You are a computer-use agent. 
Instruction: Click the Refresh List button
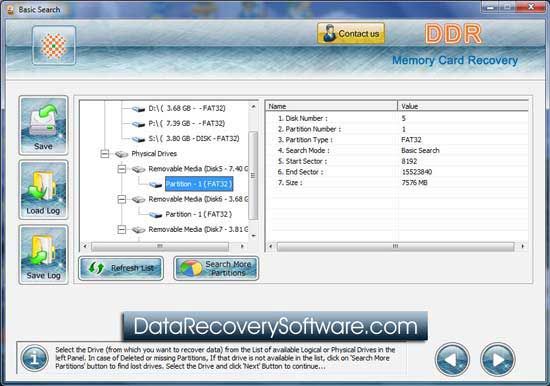(121, 268)
